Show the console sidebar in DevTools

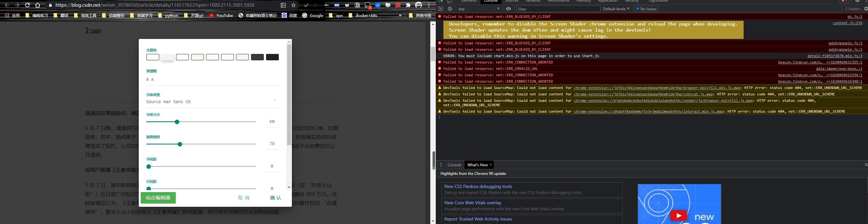(x=441, y=9)
